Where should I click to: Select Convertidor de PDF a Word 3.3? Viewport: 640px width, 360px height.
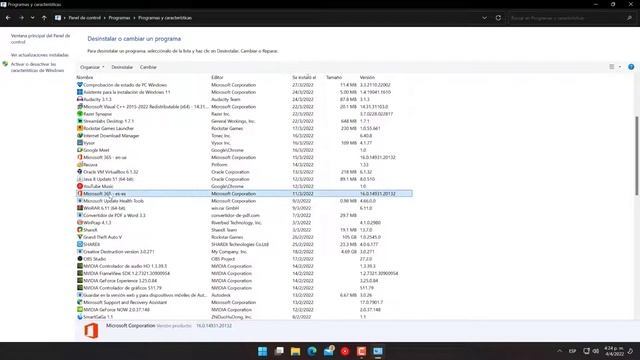pyautogui.click(x=244, y=215)
